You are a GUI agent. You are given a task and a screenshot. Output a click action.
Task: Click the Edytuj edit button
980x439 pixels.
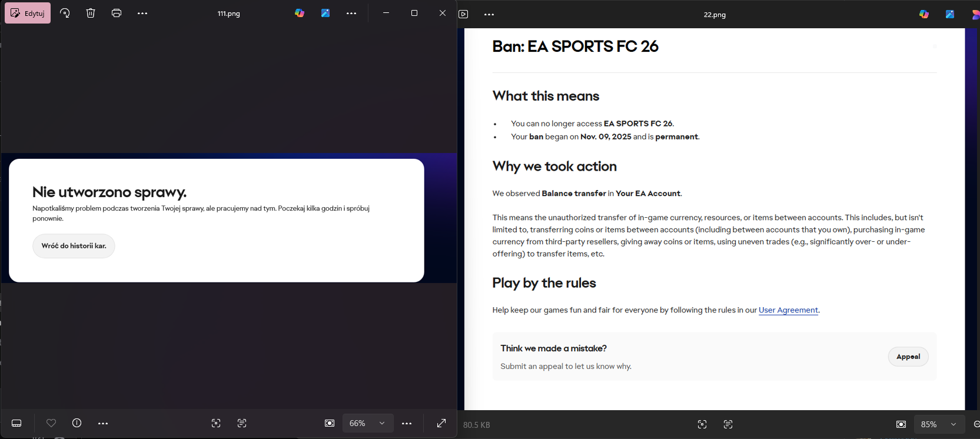(x=28, y=13)
